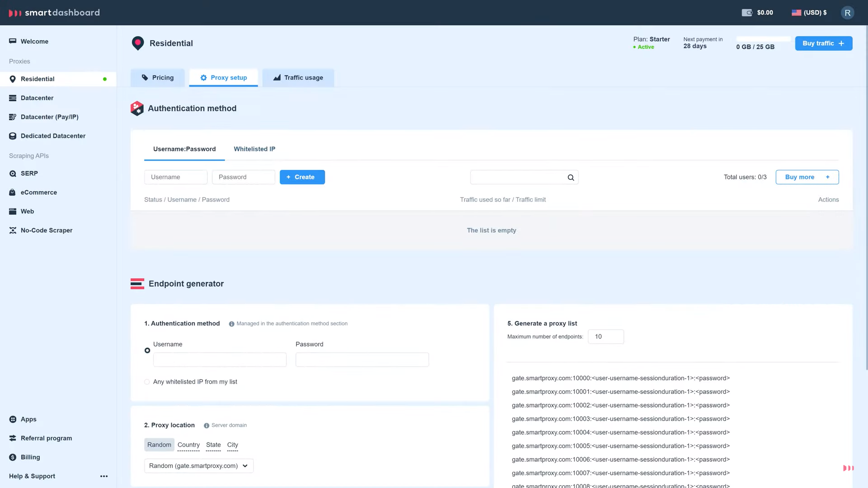Open the Apps section
The width and height of the screenshot is (868, 488).
[x=28, y=419]
